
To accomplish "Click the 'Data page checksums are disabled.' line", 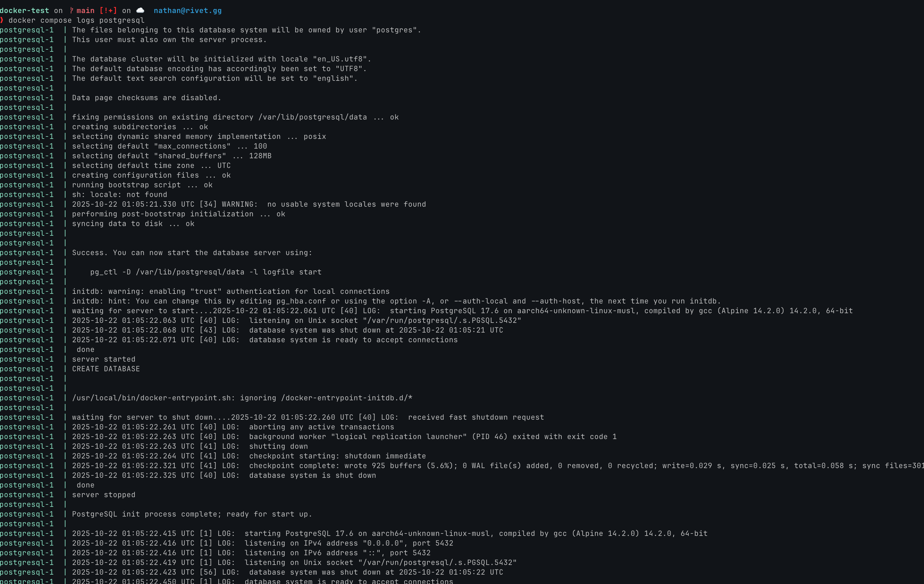I will coord(147,97).
